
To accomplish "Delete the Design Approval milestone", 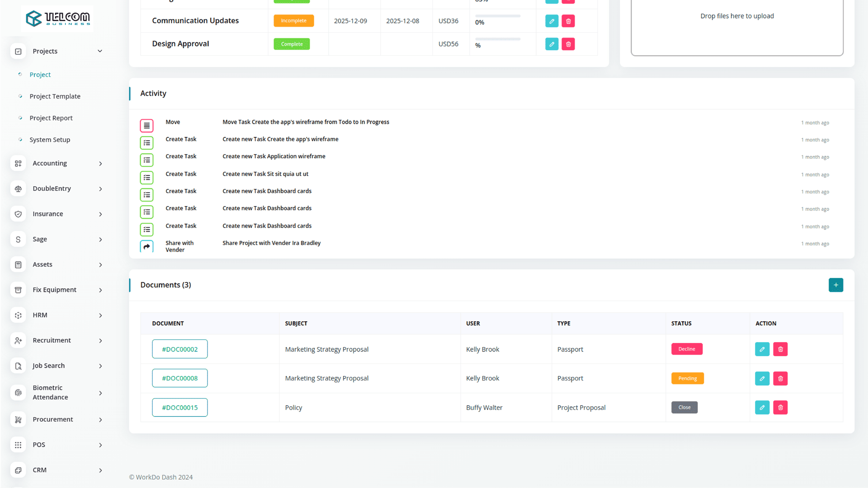I will (568, 44).
